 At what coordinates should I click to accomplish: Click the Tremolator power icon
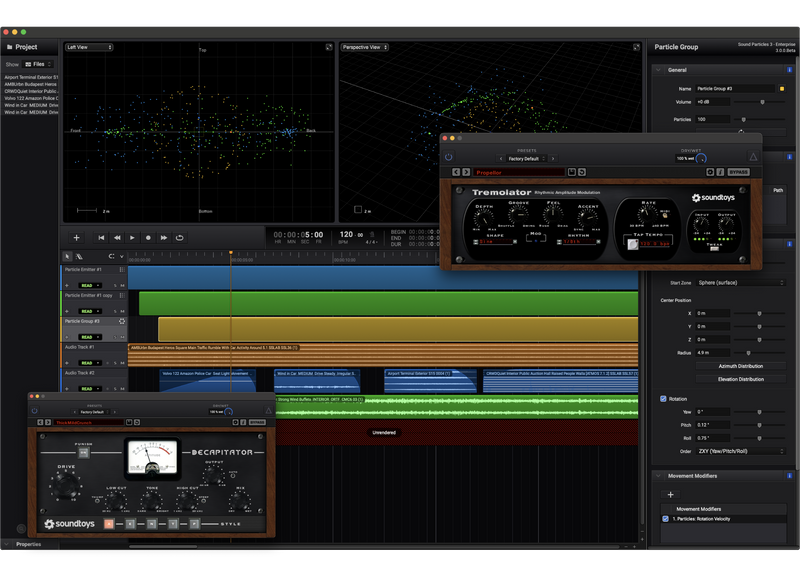(449, 157)
